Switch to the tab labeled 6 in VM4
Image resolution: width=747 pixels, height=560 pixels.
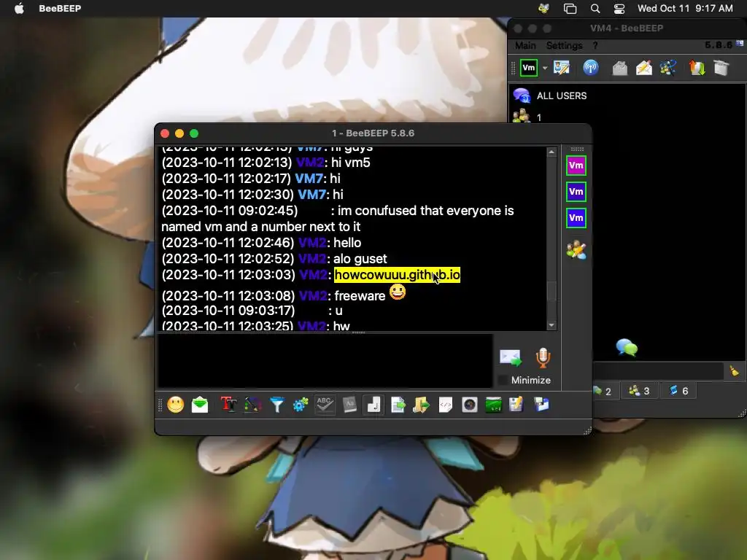[x=678, y=391]
